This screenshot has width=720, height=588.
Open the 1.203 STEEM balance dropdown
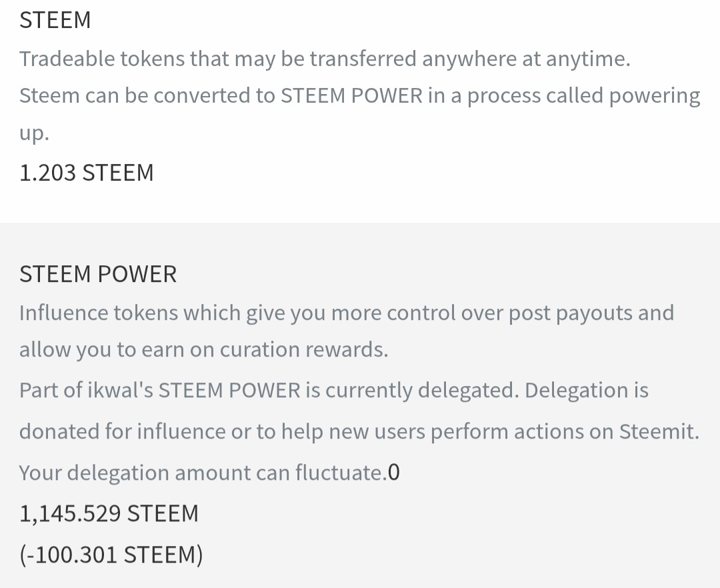click(x=86, y=173)
